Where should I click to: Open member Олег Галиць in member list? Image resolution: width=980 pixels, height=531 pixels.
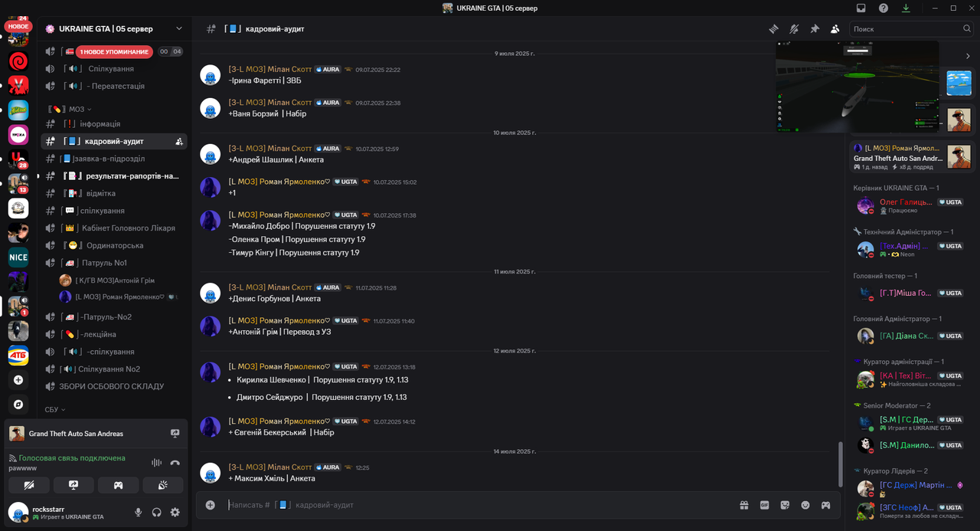click(x=911, y=205)
